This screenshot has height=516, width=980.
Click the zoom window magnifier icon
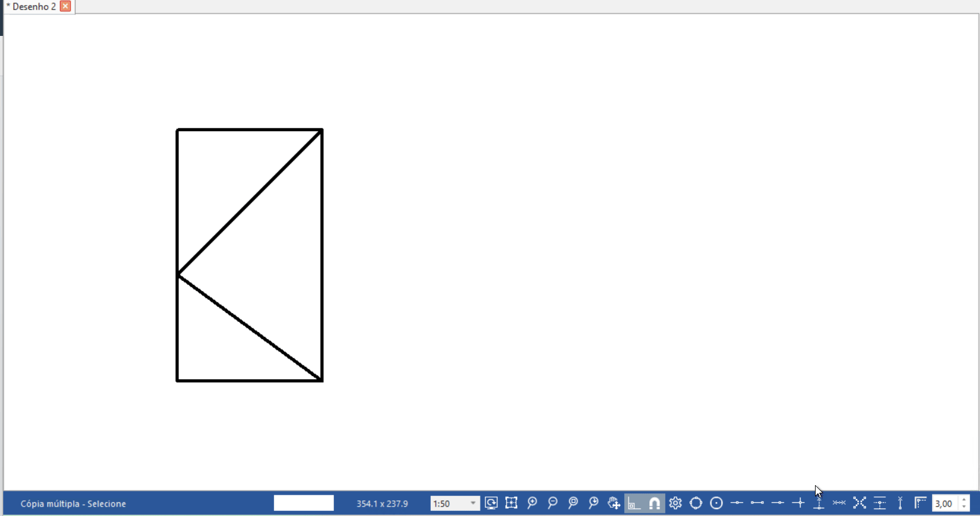(x=573, y=503)
